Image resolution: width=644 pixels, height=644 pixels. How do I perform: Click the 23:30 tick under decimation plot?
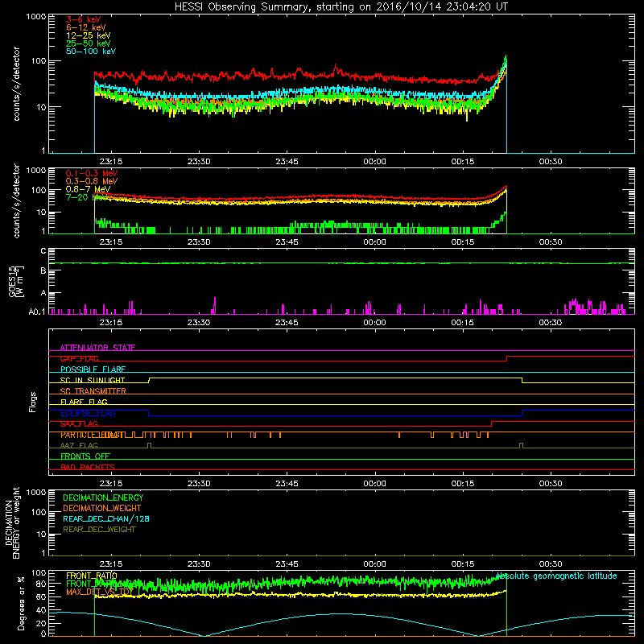(x=199, y=564)
